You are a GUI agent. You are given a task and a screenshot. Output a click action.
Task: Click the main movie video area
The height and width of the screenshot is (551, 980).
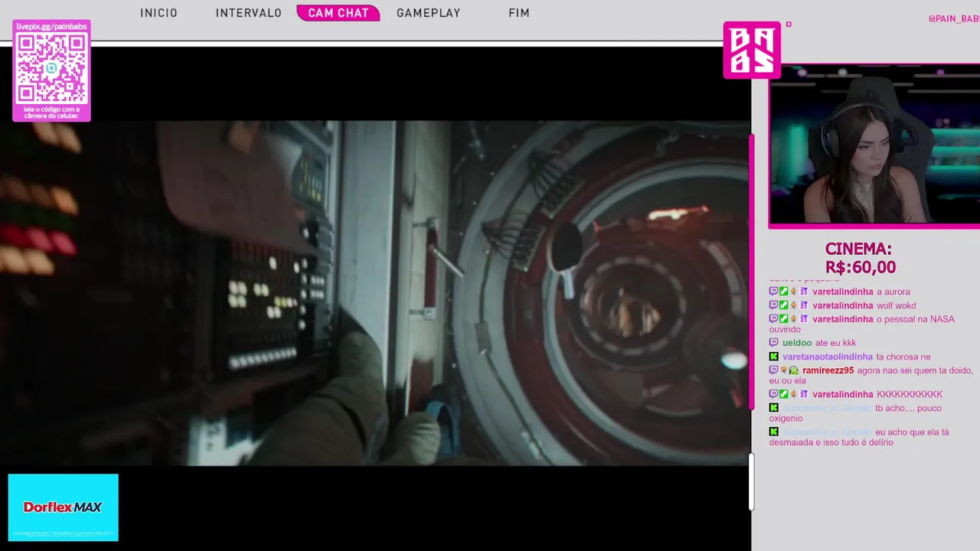(375, 293)
